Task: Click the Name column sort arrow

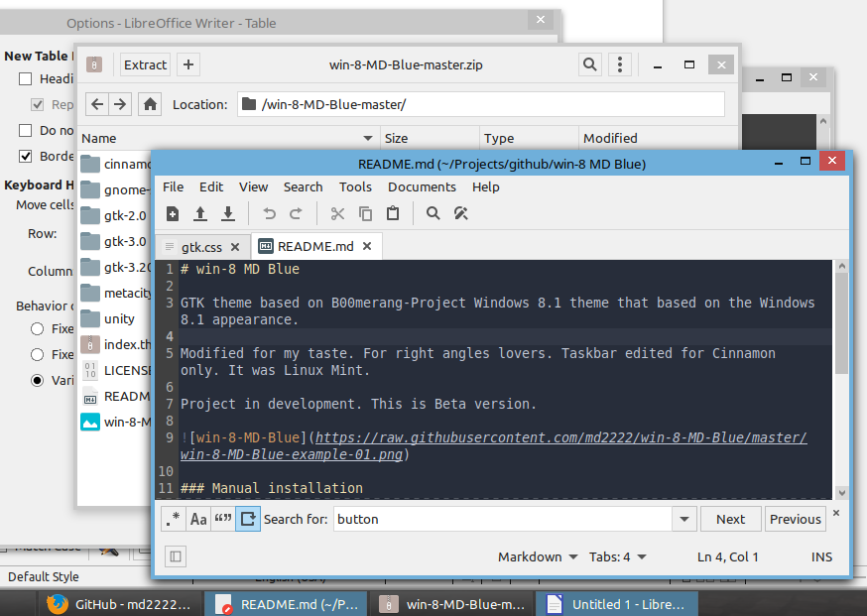Action: tap(368, 138)
